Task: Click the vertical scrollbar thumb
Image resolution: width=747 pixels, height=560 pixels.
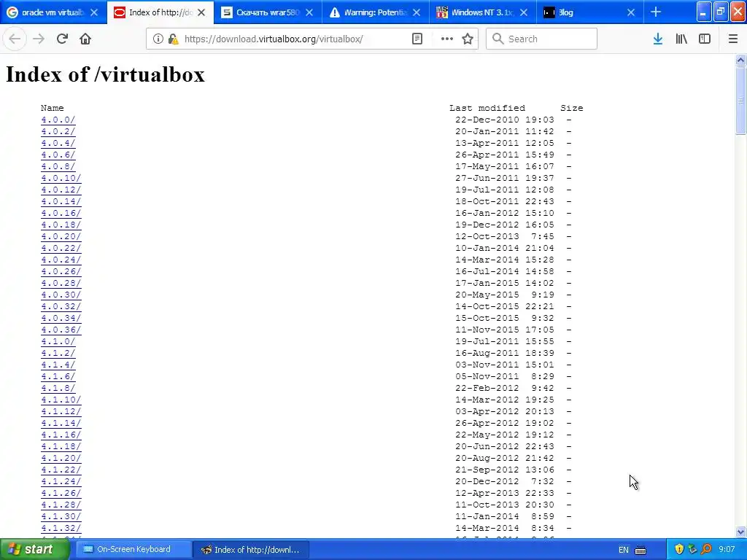Action: pyautogui.click(x=740, y=100)
